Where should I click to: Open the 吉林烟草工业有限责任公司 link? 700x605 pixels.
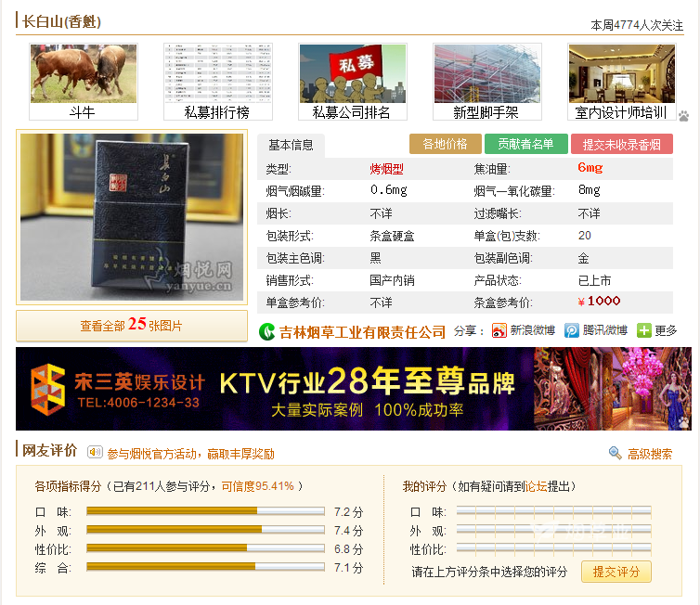[x=362, y=332]
